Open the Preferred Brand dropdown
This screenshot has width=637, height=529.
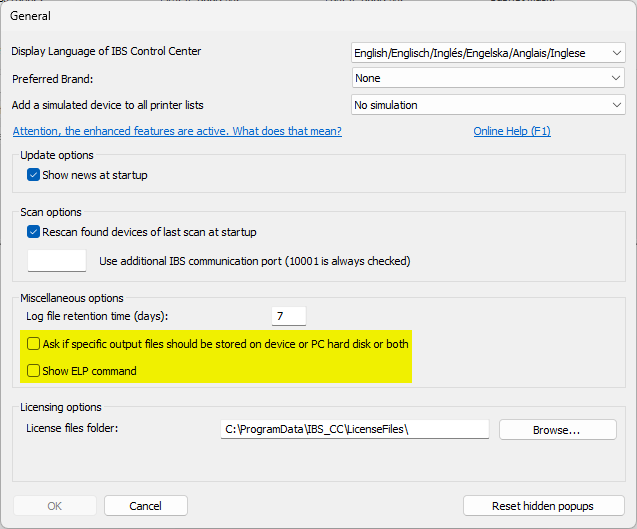pyautogui.click(x=488, y=78)
